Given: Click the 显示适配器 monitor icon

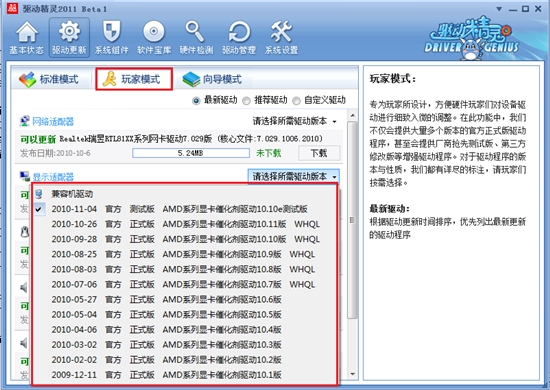Looking at the screenshot, I should point(25,176).
